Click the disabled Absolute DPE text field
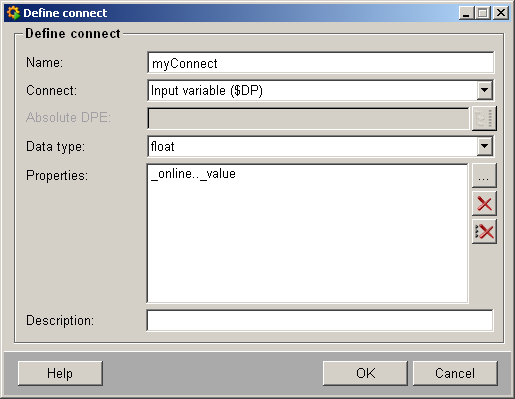This screenshot has width=515, height=399. [x=308, y=118]
